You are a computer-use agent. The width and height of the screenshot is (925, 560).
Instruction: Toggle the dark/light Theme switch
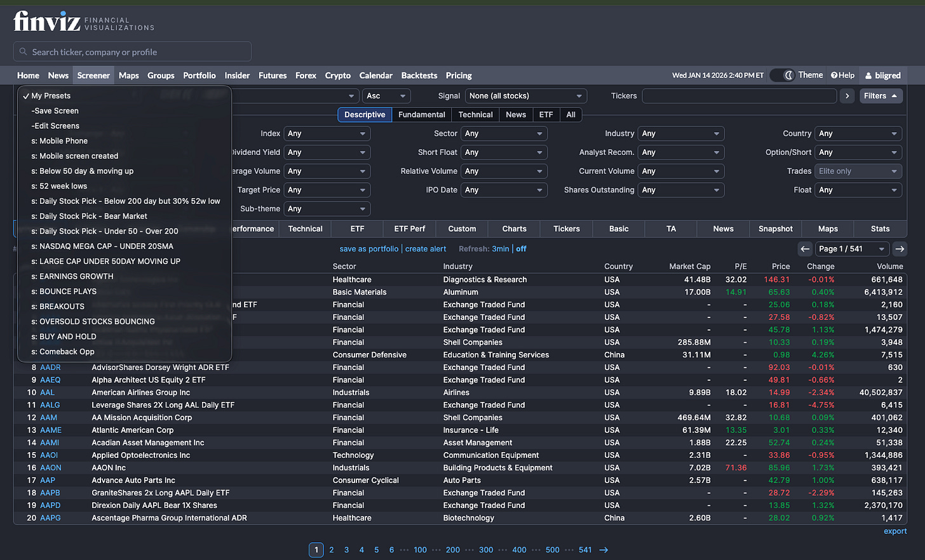coord(783,75)
